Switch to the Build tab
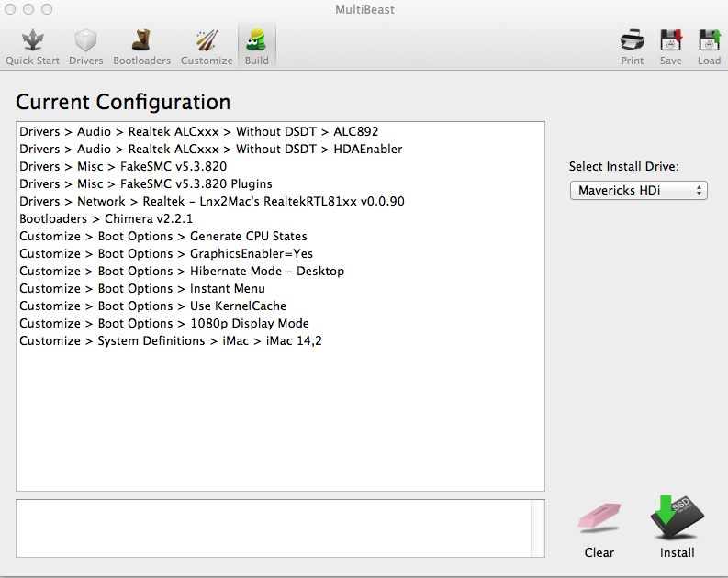The width and height of the screenshot is (728, 578). [257, 47]
